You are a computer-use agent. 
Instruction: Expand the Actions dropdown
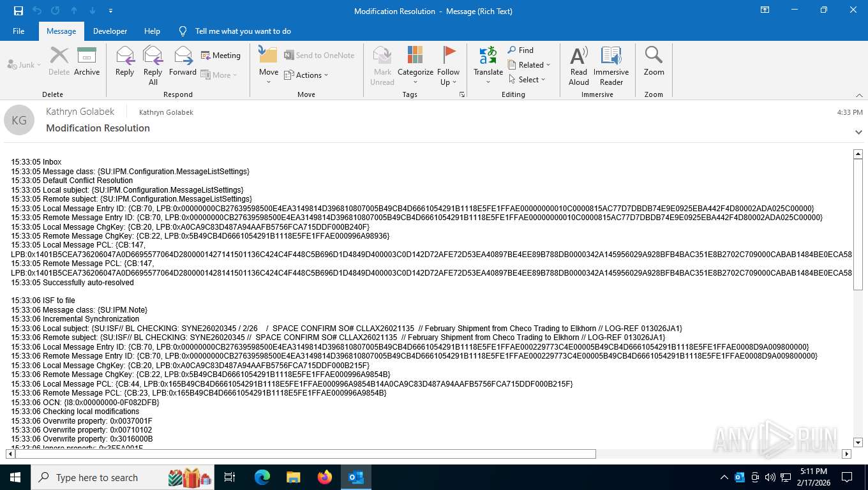[x=306, y=75]
